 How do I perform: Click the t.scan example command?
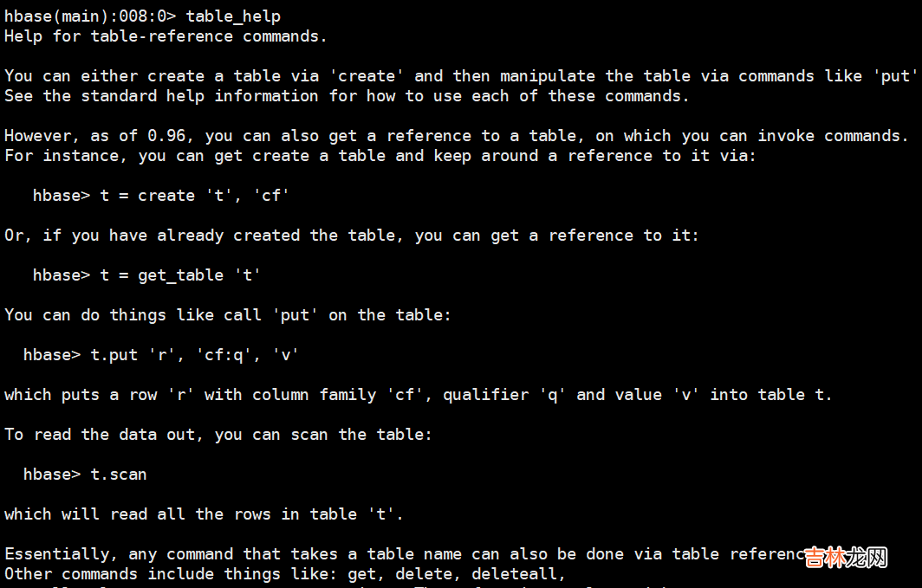pyautogui.click(x=119, y=474)
